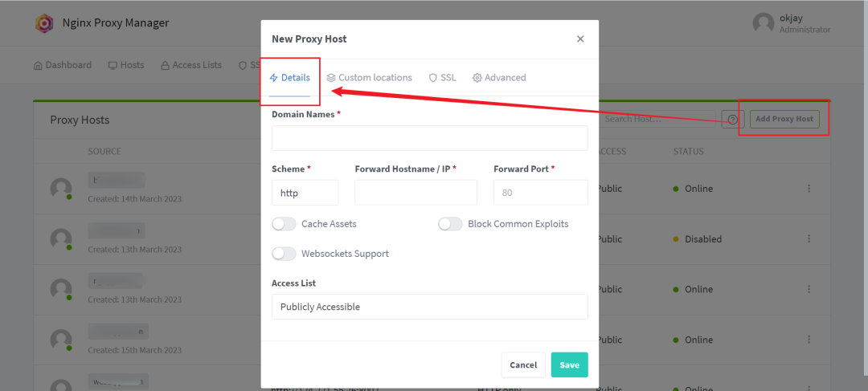
Task: Enable Websockets Support switch
Action: [284, 254]
